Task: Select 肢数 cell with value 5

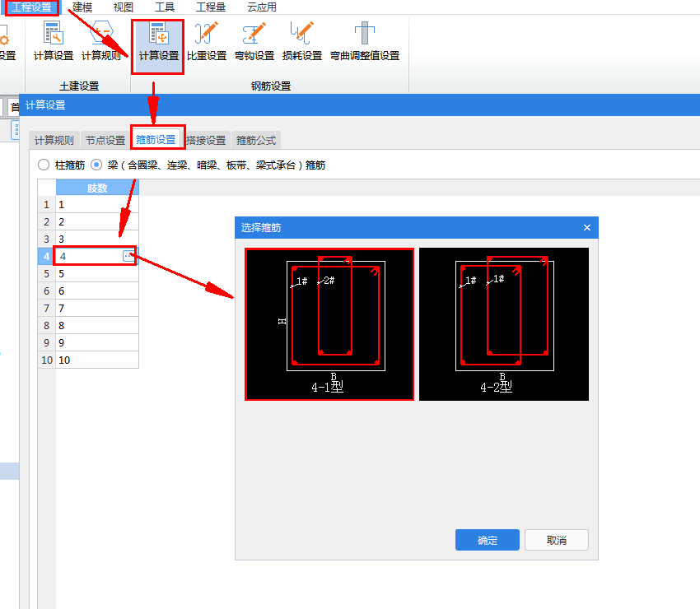Action: [x=97, y=273]
